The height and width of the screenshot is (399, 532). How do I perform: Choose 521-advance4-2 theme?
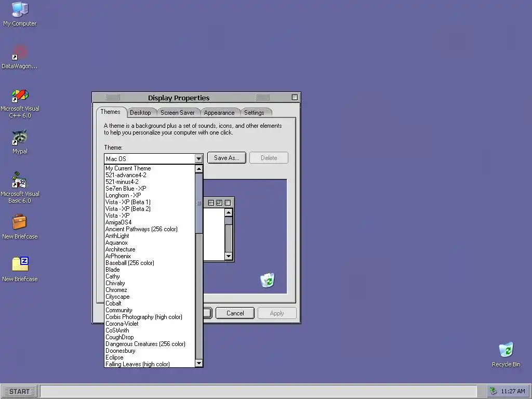[x=150, y=175]
